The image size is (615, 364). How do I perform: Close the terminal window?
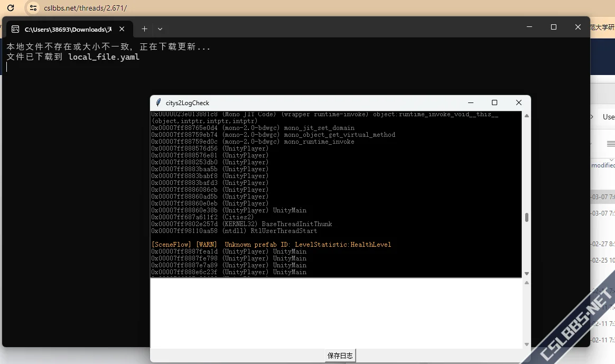tap(577, 27)
